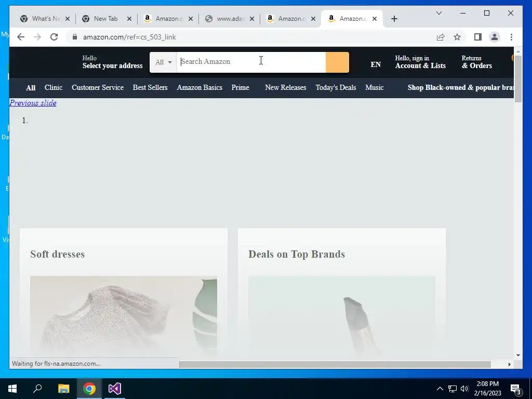This screenshot has height=399, width=532.
Task: Click the horizontal scrollbar thumb
Action: pos(335,364)
